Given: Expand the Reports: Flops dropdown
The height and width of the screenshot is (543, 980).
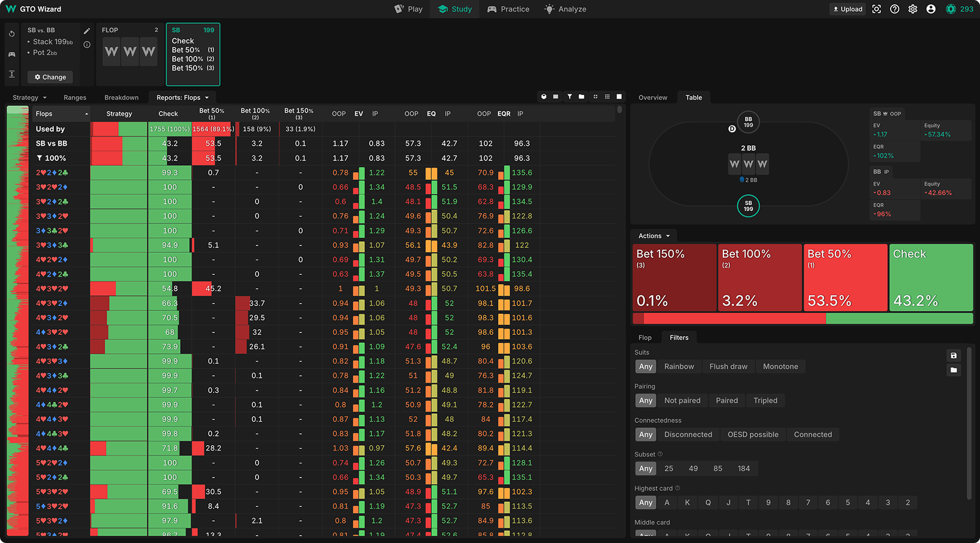Looking at the screenshot, I should click(x=183, y=97).
